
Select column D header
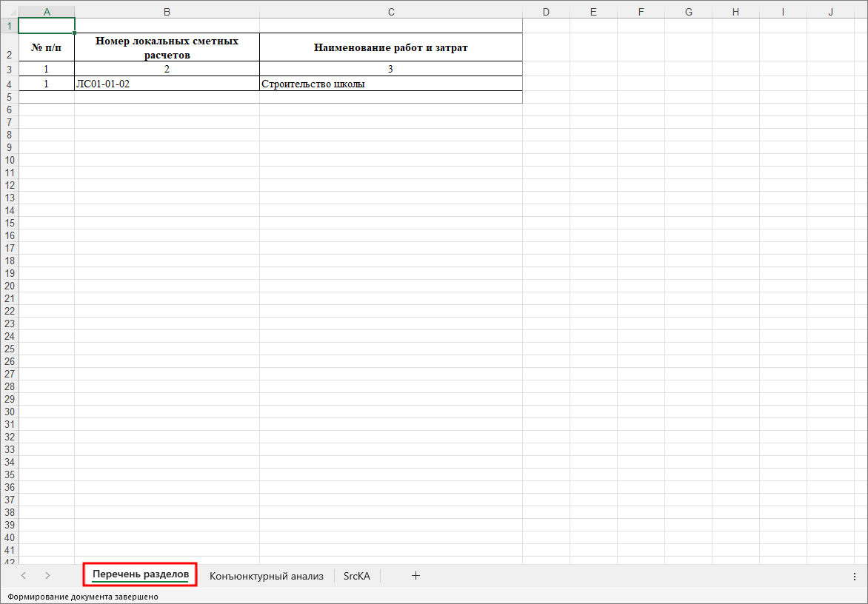tap(546, 12)
